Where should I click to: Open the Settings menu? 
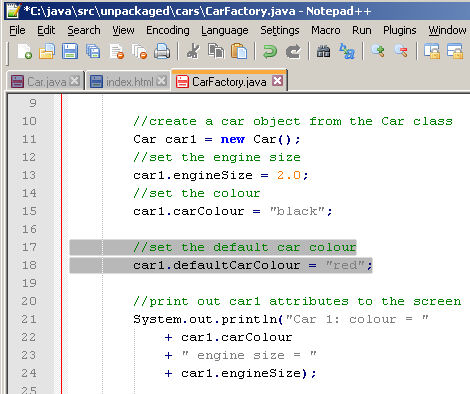point(280,30)
